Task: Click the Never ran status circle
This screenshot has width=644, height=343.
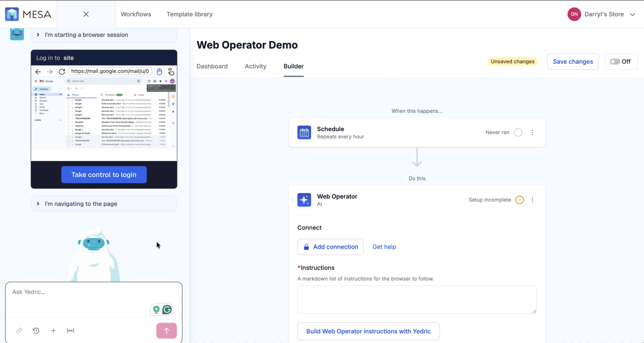Action: 518,132
